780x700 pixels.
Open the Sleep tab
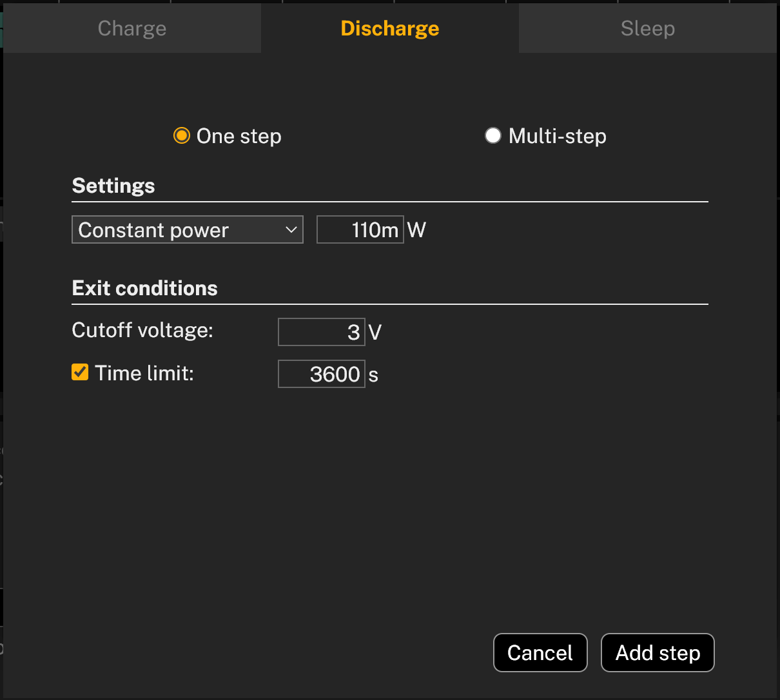tap(647, 28)
